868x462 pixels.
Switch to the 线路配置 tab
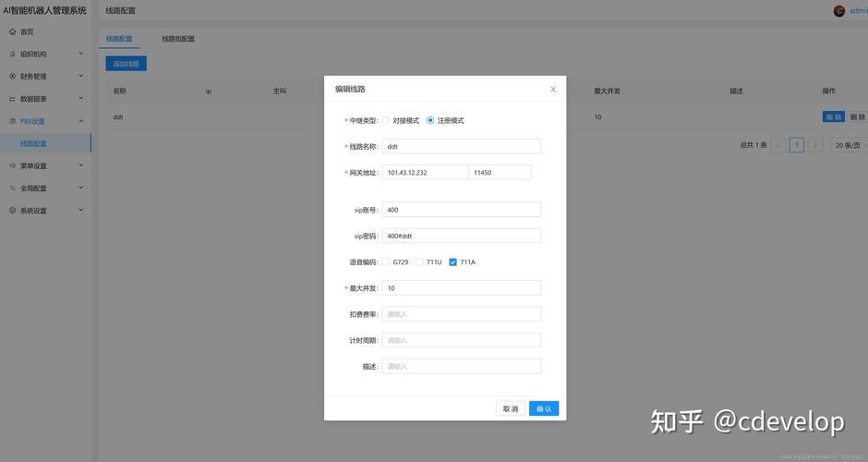(119, 39)
